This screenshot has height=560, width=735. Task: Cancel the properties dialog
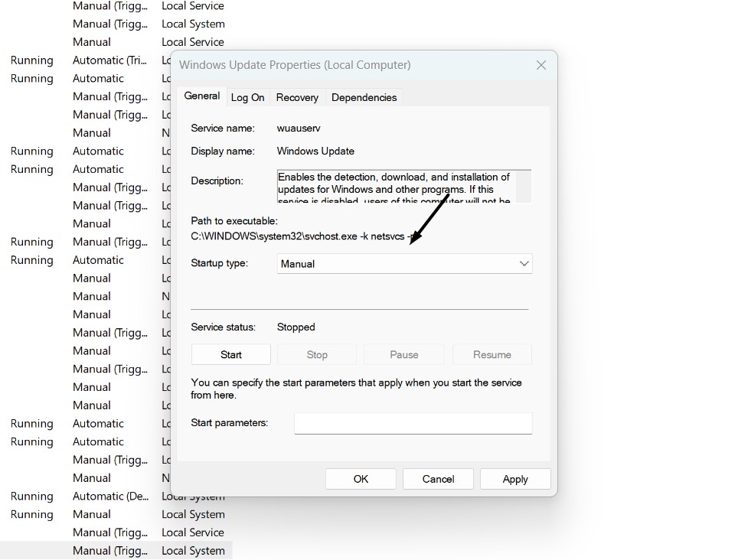pyautogui.click(x=438, y=479)
